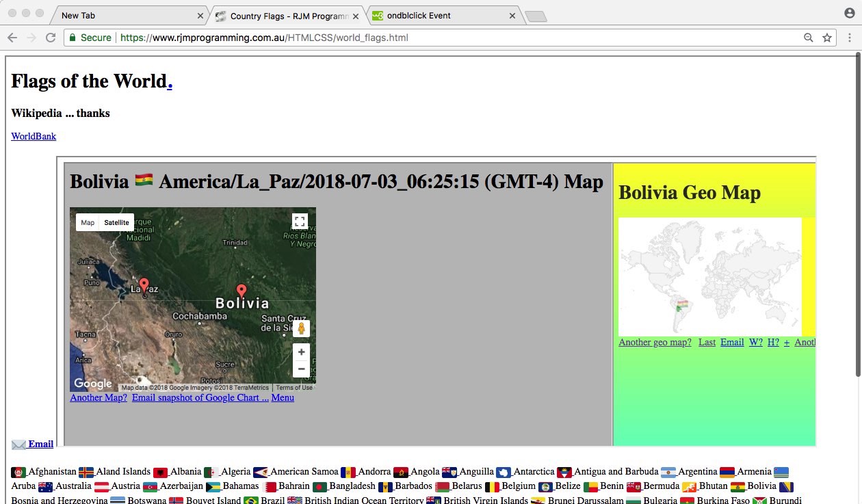
Task: Click the browser reload icon
Action: 51,38
